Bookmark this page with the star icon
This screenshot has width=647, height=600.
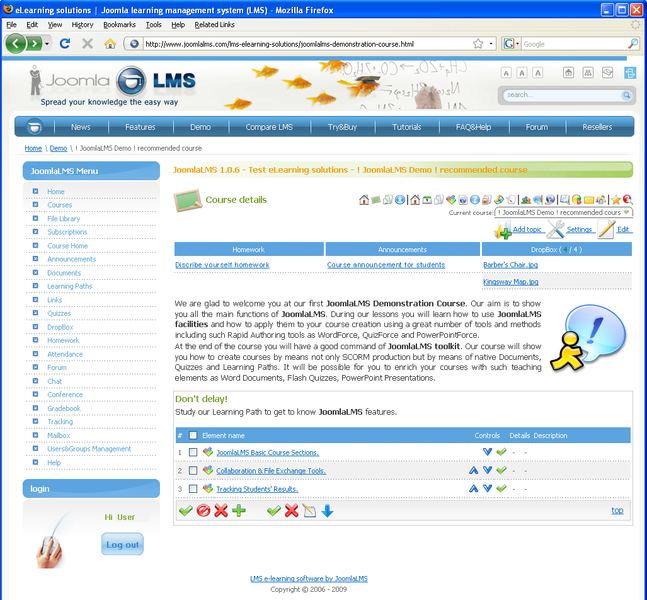tap(478, 44)
